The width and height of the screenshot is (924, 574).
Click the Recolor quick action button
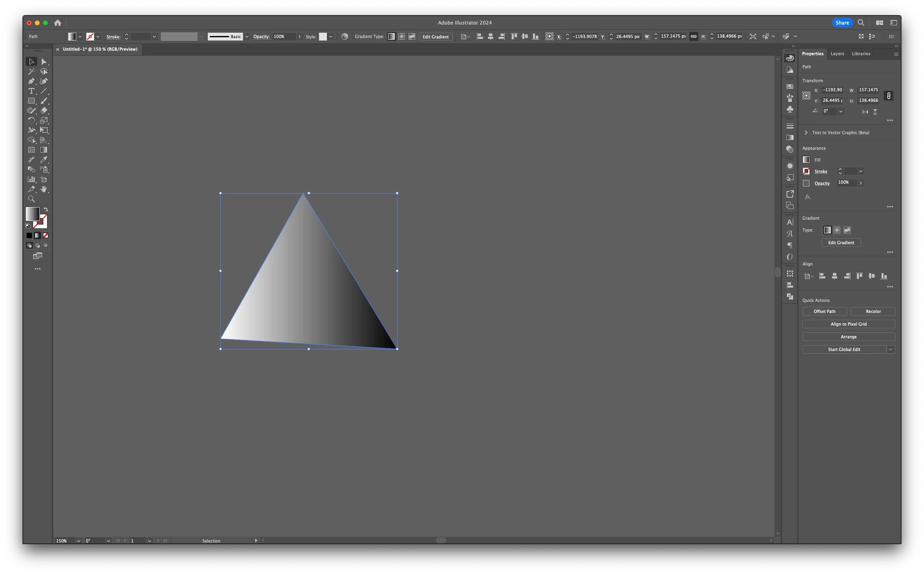873,311
